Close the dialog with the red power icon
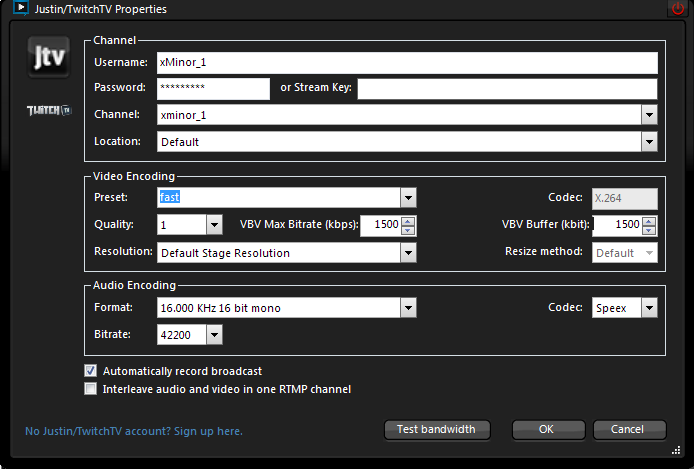This screenshot has width=694, height=469. pos(678,8)
